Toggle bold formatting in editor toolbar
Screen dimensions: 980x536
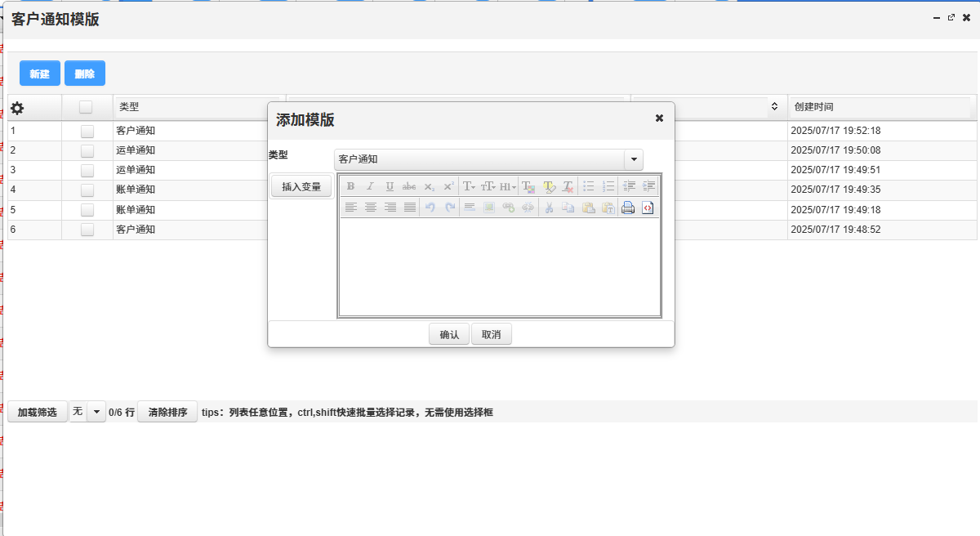pos(350,186)
